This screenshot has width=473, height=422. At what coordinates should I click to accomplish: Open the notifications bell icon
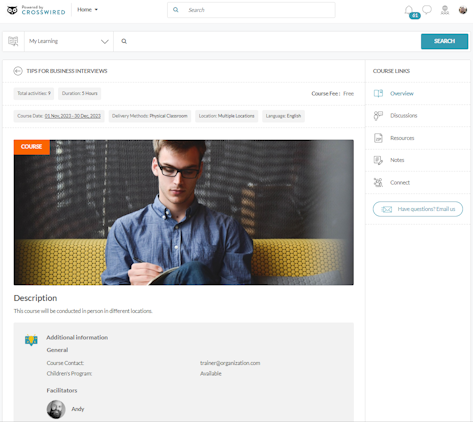[409, 10]
